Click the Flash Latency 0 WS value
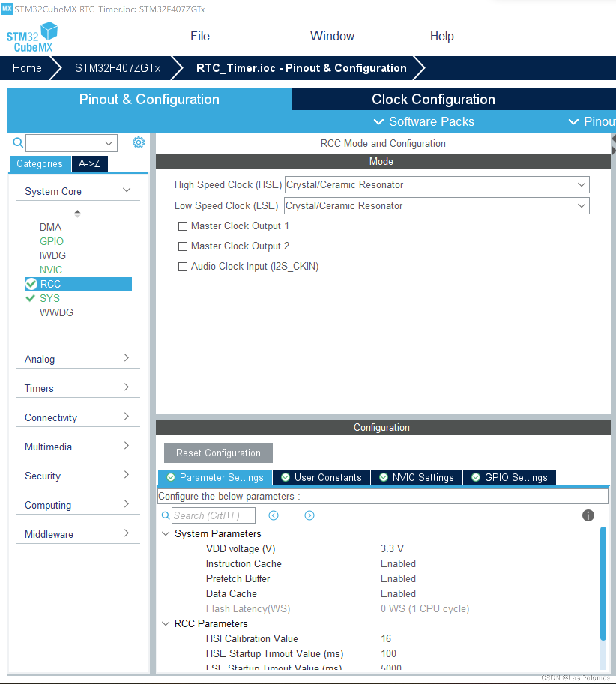The height and width of the screenshot is (684, 616). (x=425, y=609)
